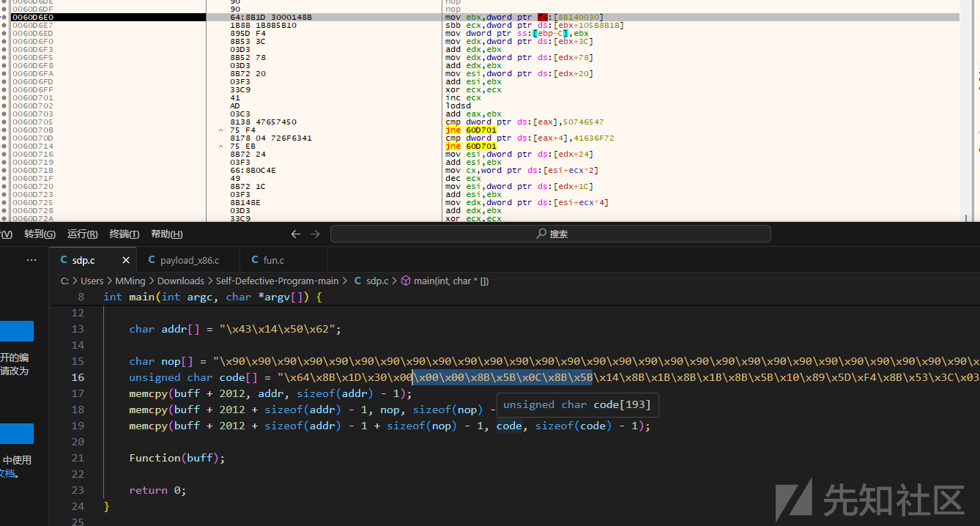
Task: Click the Function(buff); call in the code
Action: point(177,458)
